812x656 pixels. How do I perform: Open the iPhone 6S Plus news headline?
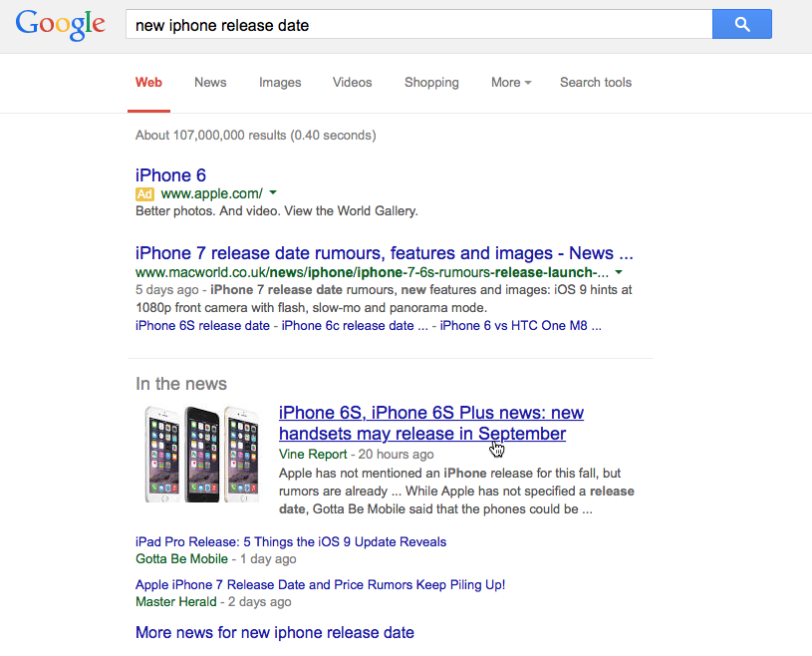[430, 423]
